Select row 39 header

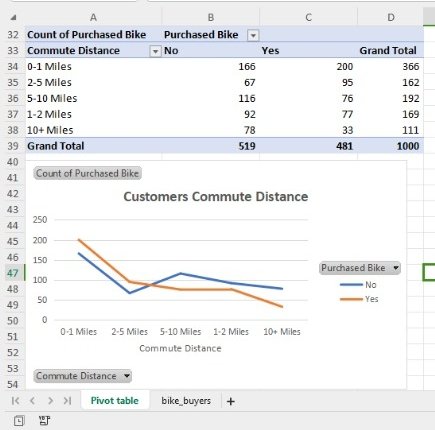[13, 146]
